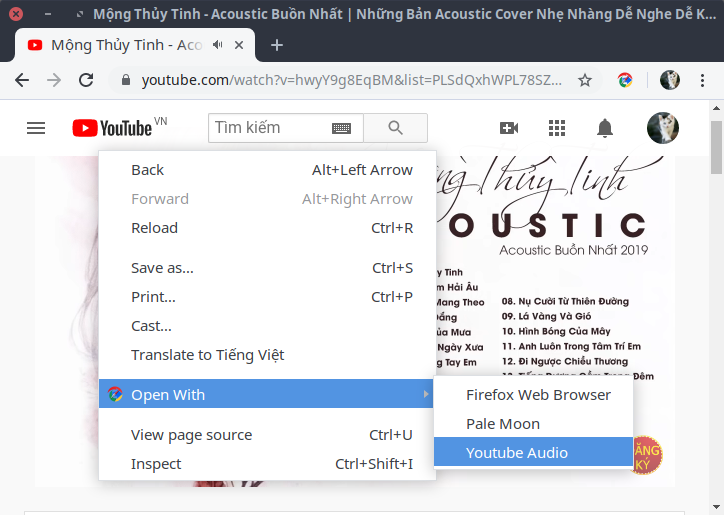Image resolution: width=724 pixels, height=515 pixels.
Task: Select View page source
Action: [267, 435]
